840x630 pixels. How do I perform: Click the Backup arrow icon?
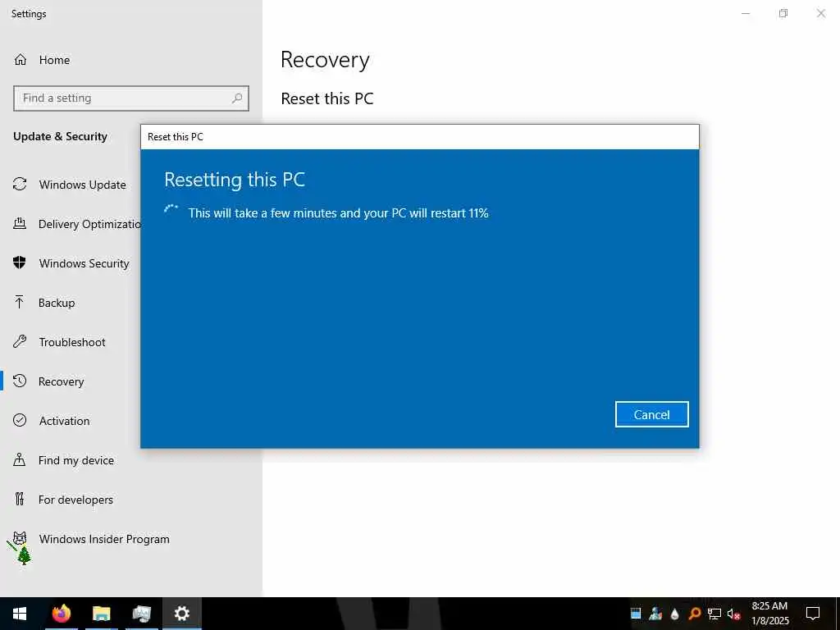tap(20, 302)
